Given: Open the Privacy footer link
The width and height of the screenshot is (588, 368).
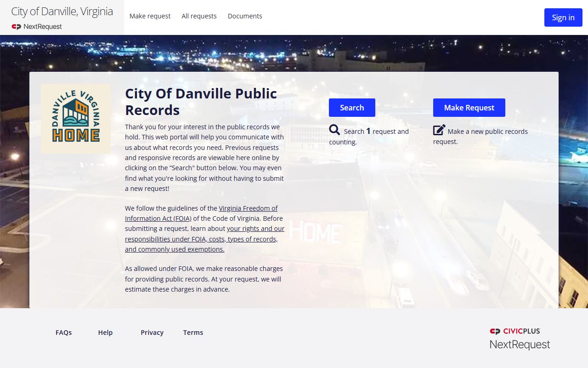Looking at the screenshot, I should coord(152,332).
